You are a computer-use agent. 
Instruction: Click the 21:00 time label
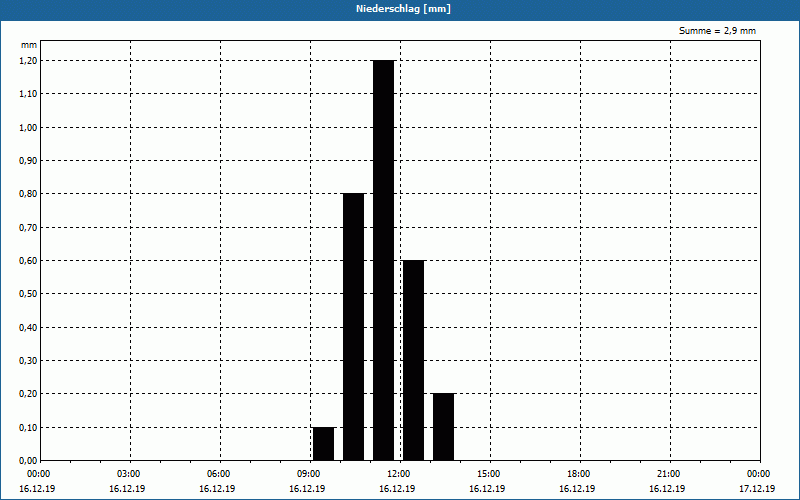(669, 474)
